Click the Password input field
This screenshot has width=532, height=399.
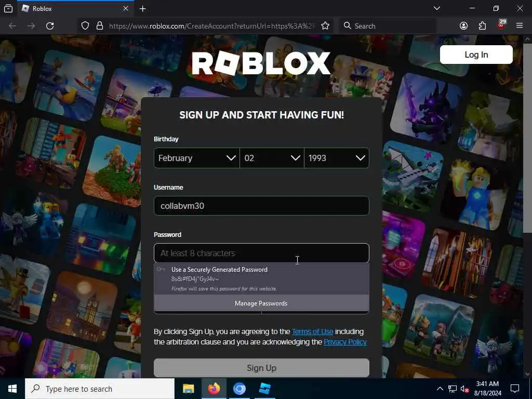click(261, 253)
